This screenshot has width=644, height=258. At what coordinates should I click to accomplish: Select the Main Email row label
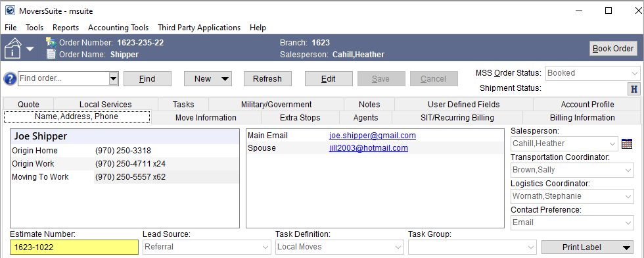tap(267, 136)
